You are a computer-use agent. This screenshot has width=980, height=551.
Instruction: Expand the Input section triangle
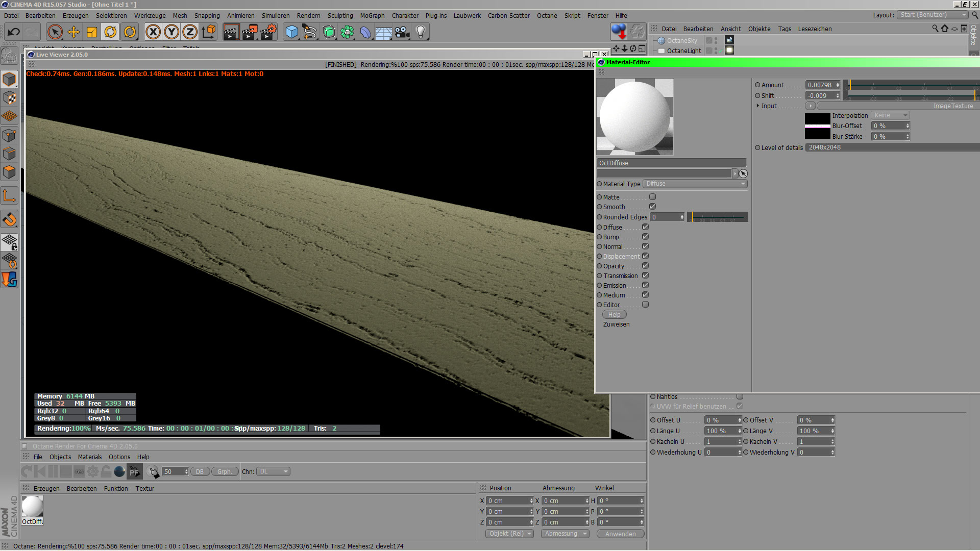click(x=757, y=106)
